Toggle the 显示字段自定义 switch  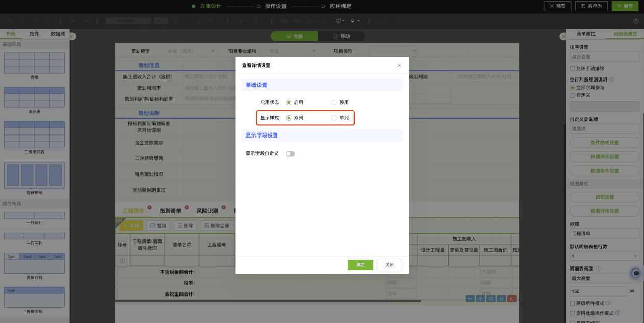tap(290, 153)
